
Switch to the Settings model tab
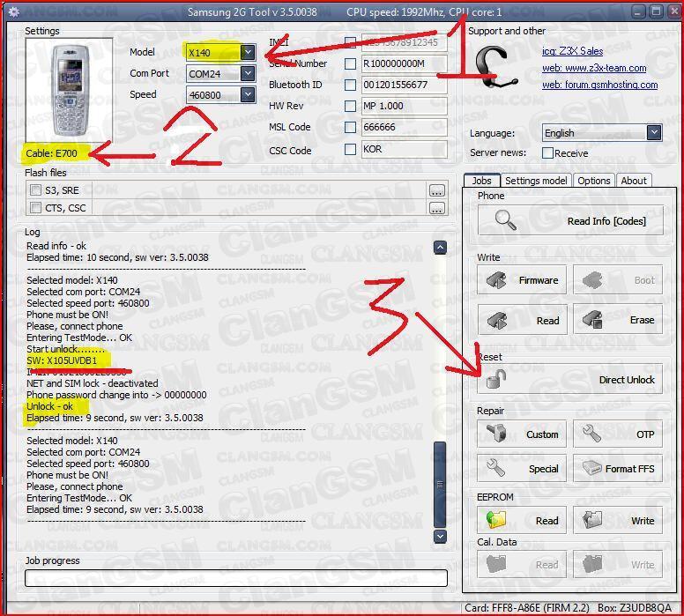(536, 181)
